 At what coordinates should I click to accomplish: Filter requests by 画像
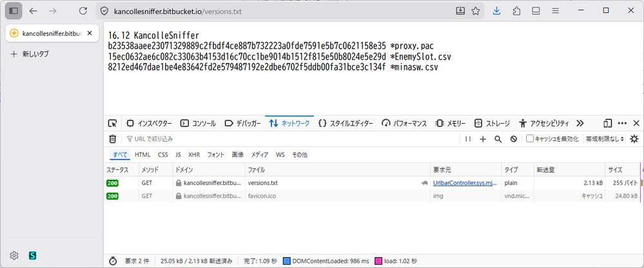pyautogui.click(x=237, y=155)
